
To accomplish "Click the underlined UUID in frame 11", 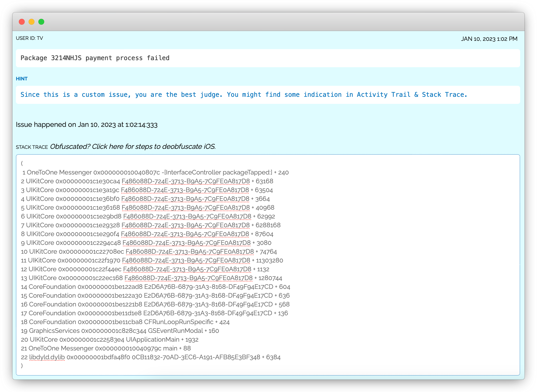I will point(186,260).
